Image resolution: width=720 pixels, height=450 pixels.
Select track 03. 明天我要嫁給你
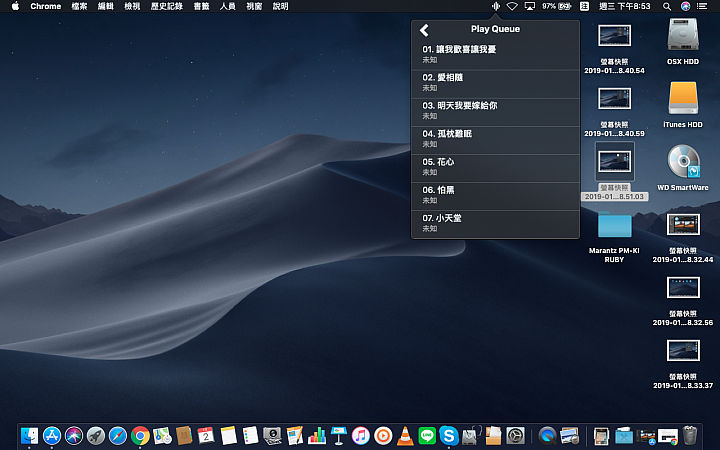(x=495, y=112)
